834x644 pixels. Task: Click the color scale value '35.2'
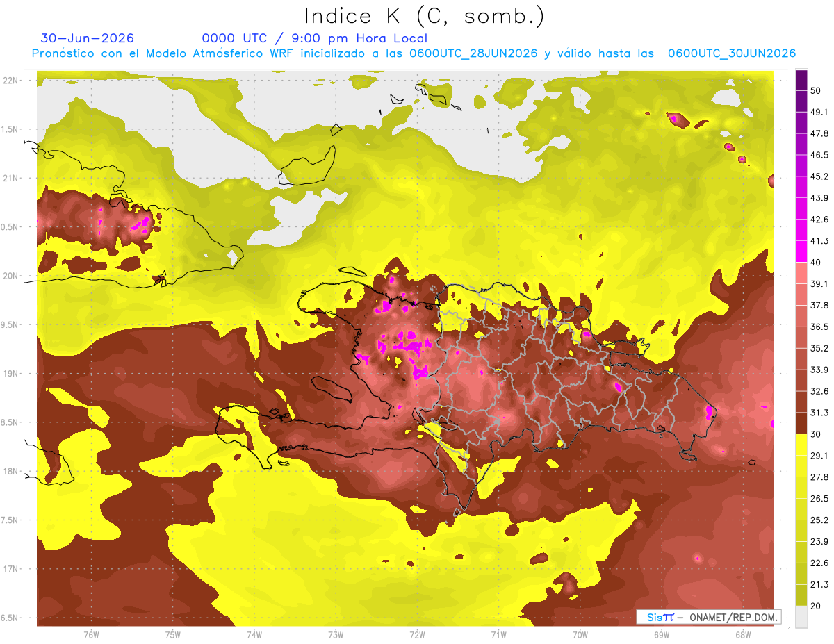(x=819, y=348)
